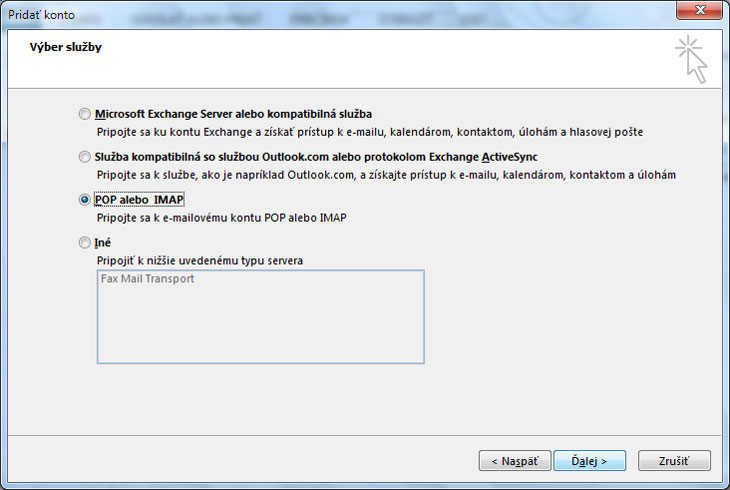
Task: Select the POP alebo IMAP radio button
Action: (x=84, y=200)
